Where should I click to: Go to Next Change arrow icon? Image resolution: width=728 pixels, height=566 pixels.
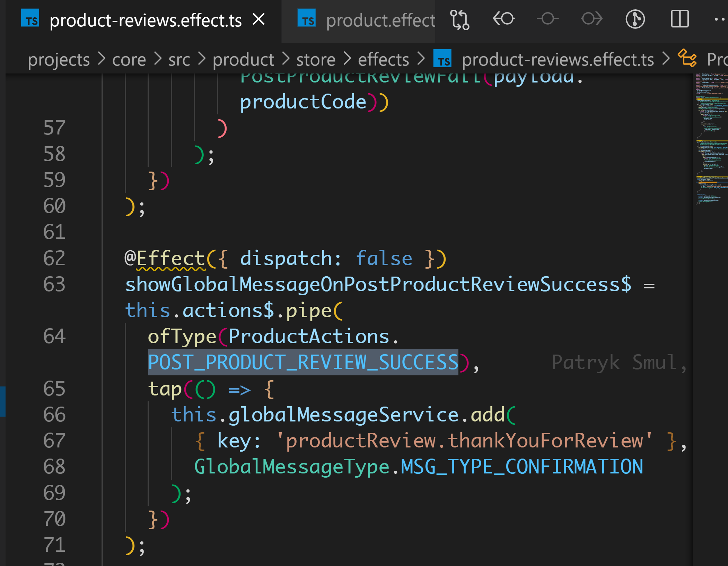click(x=591, y=19)
